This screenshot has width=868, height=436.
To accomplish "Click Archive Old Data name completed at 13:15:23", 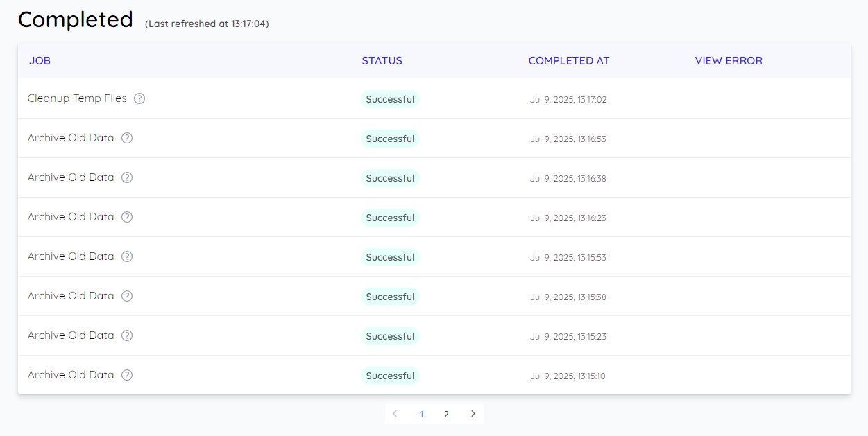I will pos(71,335).
